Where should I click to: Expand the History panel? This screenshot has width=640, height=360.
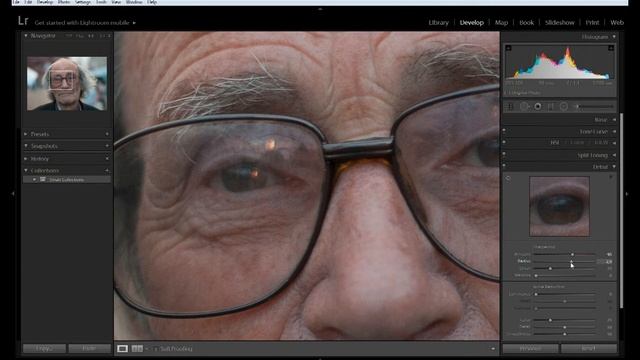click(x=26, y=158)
